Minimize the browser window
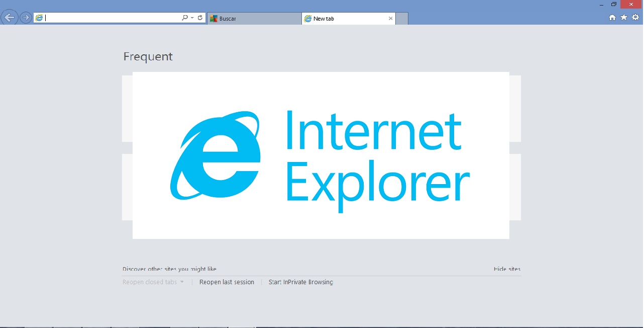Viewport: 644px width, 328px height. click(601, 5)
